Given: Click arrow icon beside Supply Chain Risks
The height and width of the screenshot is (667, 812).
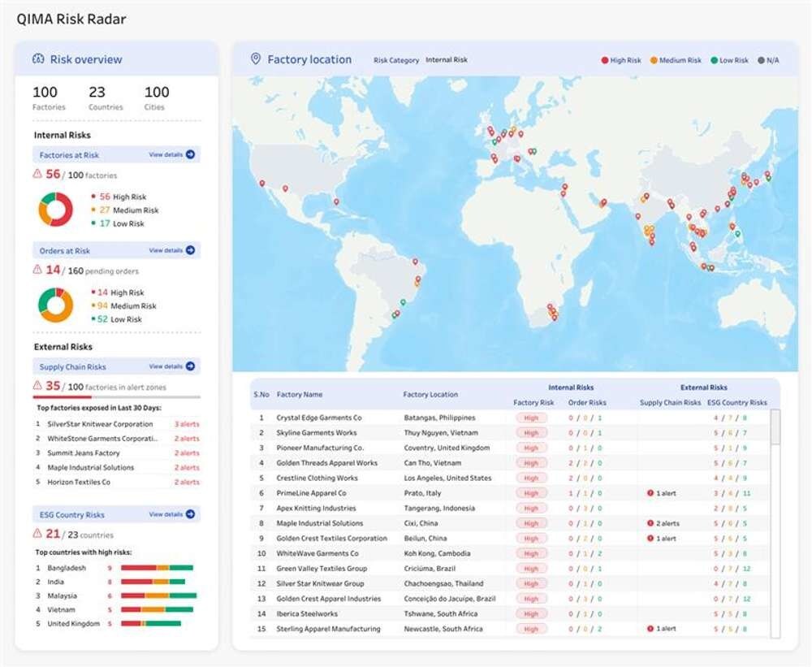Looking at the screenshot, I should click(190, 366).
